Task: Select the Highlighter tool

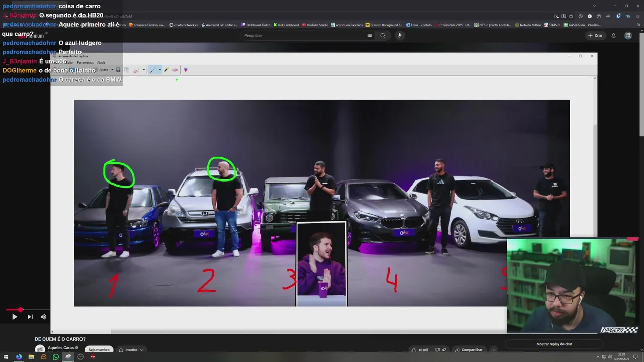Action: coord(166,70)
